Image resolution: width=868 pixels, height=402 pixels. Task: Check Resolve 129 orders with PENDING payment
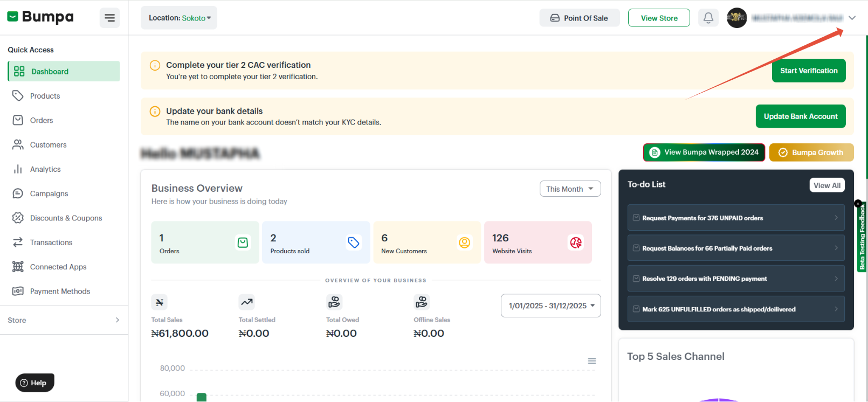click(636, 278)
